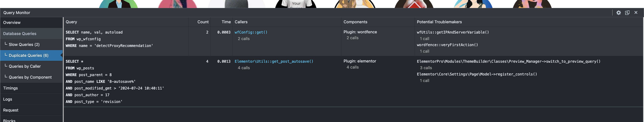
Task: Click the Time column header
Action: coord(226,22)
